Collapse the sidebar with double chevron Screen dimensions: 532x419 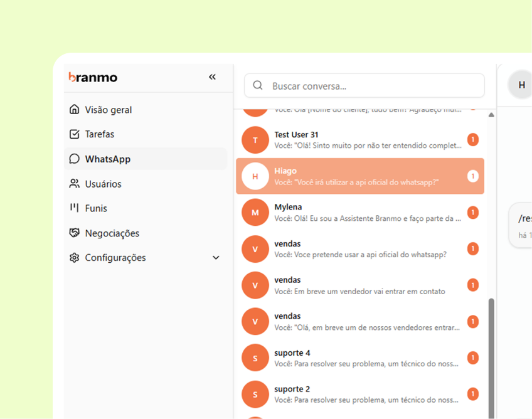coord(212,77)
